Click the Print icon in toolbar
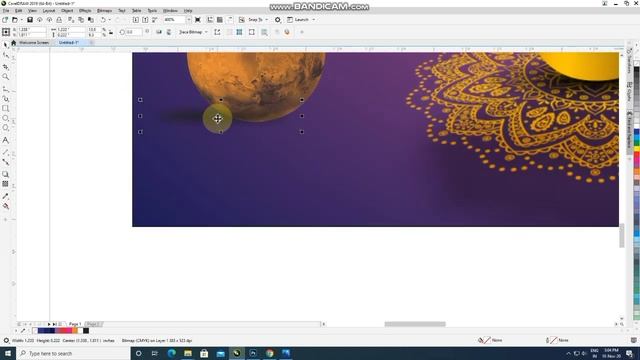 click(59, 20)
